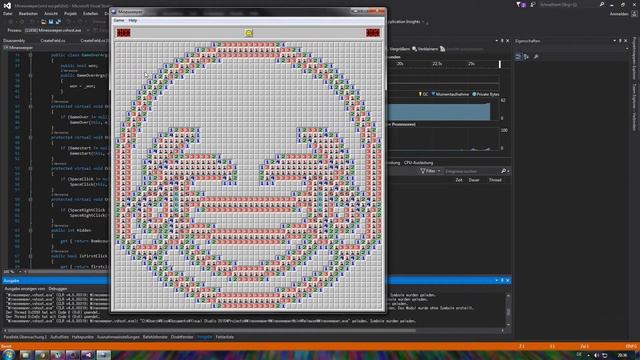The image size is (640, 360).
Task: Click the Thread column header
Action: [495, 180]
